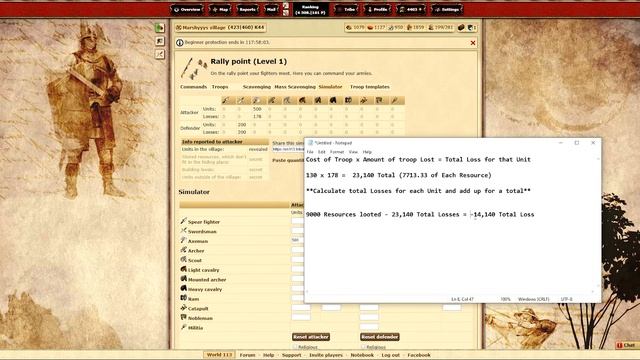Click the Reset attacker button
Screen dimensions: 640x360
[311, 337]
